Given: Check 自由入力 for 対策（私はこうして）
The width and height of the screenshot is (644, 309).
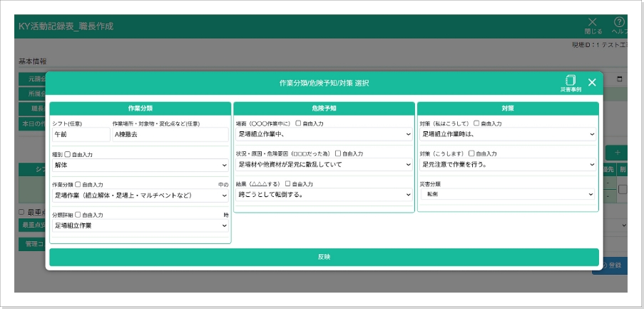Looking at the screenshot, I should (476, 123).
